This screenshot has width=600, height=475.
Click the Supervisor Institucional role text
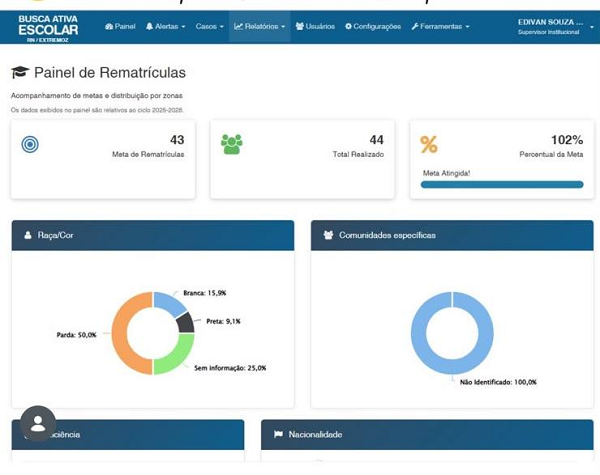(548, 32)
